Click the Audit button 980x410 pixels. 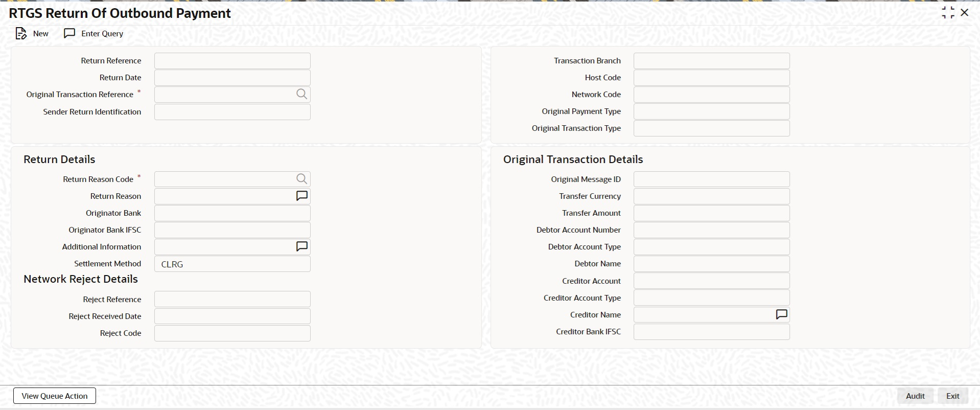915,396
